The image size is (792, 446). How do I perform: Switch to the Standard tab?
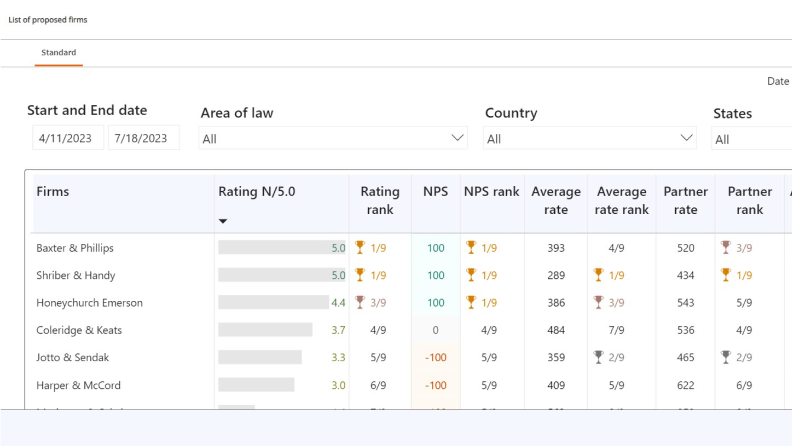click(x=58, y=53)
